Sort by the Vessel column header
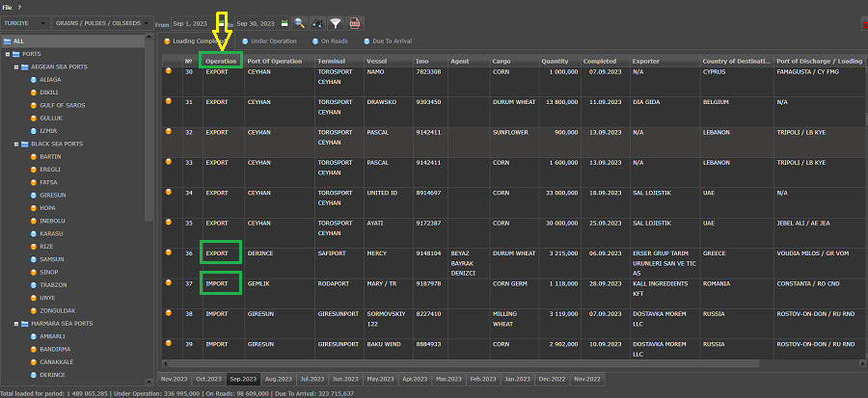Screen dimensions: 868x398 [x=388, y=61]
